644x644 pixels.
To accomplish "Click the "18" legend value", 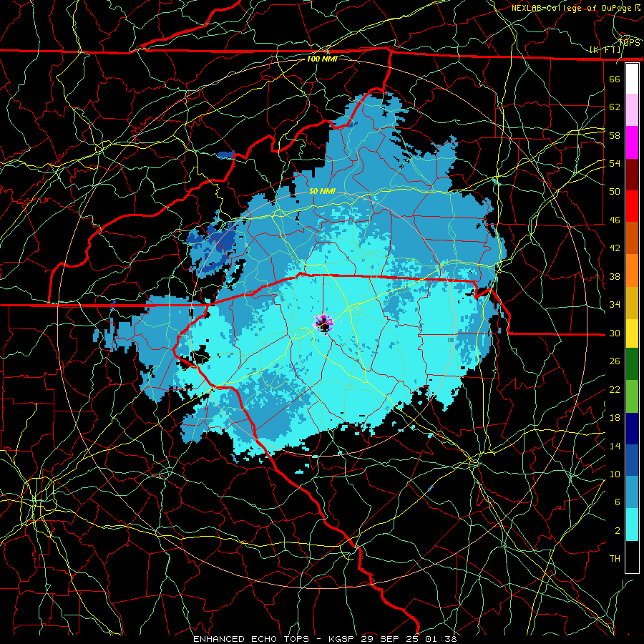I will (615, 418).
